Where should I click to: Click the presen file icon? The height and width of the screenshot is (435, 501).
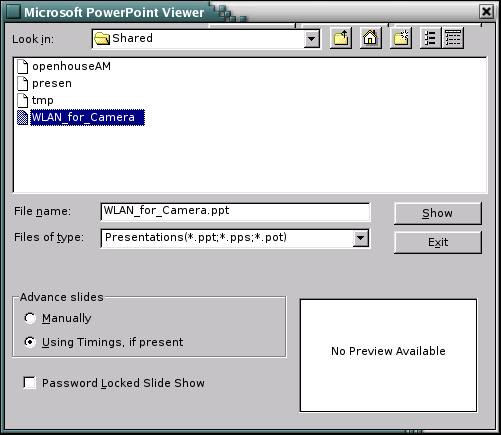pyautogui.click(x=23, y=83)
